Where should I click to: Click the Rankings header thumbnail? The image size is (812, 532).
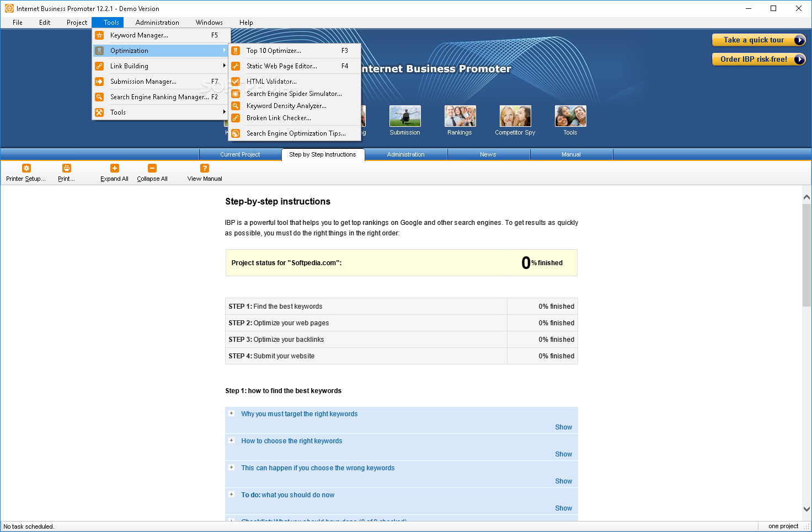[x=460, y=116]
